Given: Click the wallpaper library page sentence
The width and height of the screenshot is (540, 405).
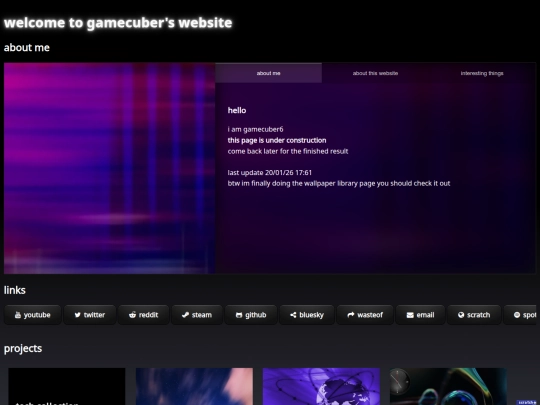Looking at the screenshot, I should [339, 183].
